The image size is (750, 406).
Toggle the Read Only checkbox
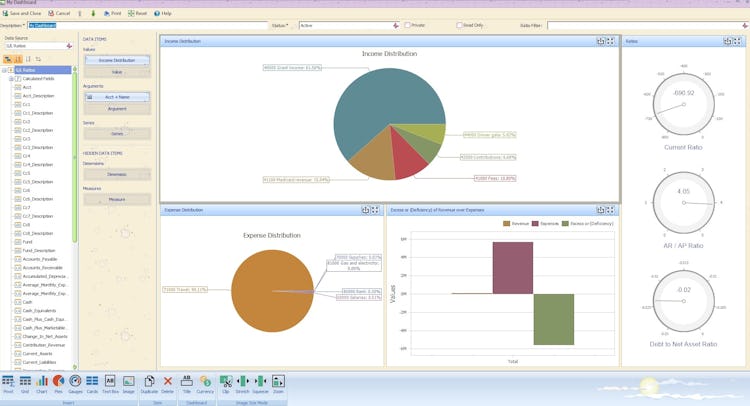click(x=459, y=25)
